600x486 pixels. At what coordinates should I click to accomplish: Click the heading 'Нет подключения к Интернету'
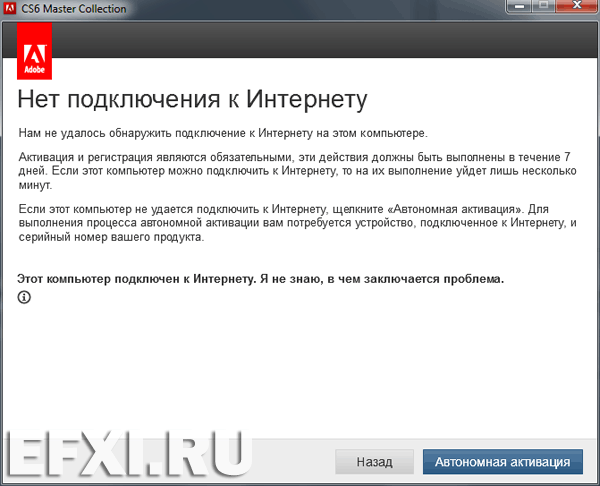(192, 100)
